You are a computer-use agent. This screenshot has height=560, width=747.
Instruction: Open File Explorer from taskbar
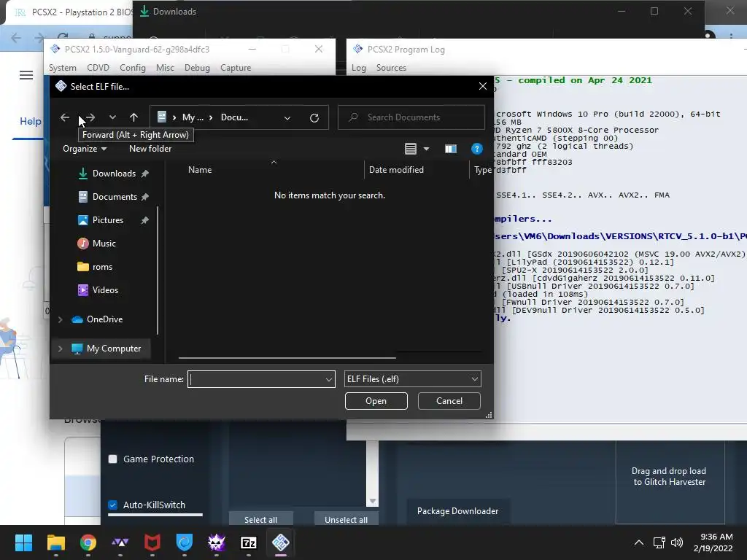click(x=55, y=542)
